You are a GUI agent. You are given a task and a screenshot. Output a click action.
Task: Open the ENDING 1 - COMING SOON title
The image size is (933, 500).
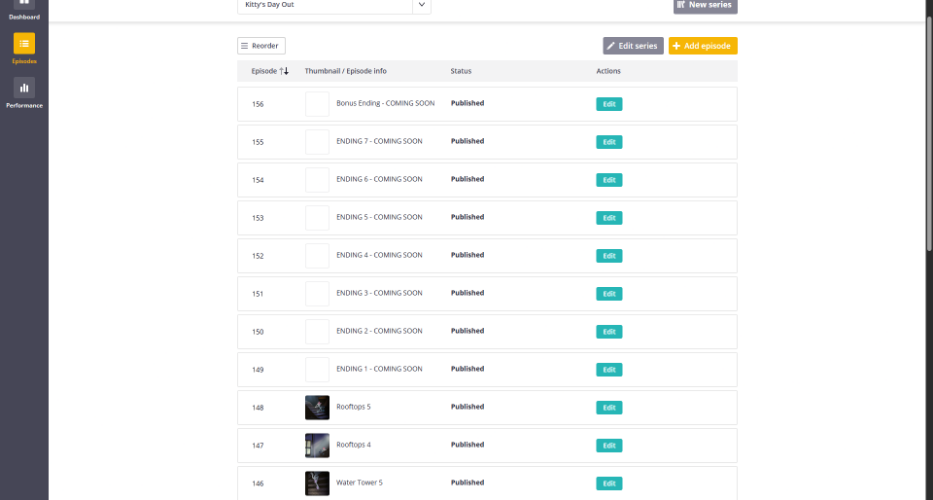pos(379,369)
